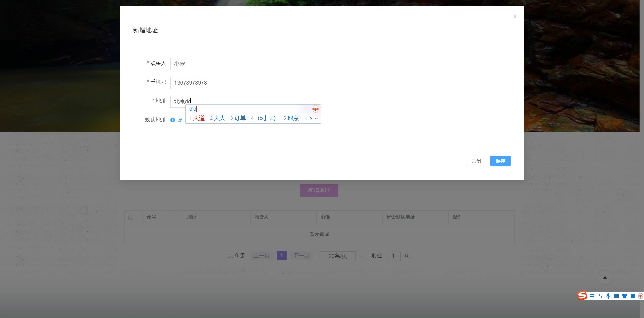Click the 暂无数据 empty table message
644x318 pixels.
(319, 234)
